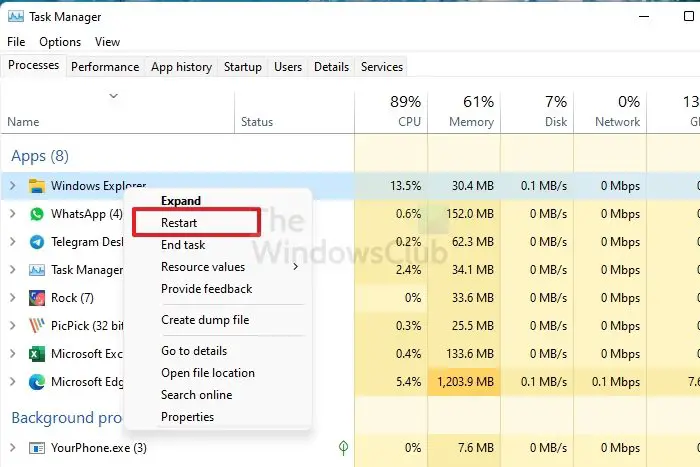Switch to the App history tab
The image size is (700, 467).
(181, 67)
